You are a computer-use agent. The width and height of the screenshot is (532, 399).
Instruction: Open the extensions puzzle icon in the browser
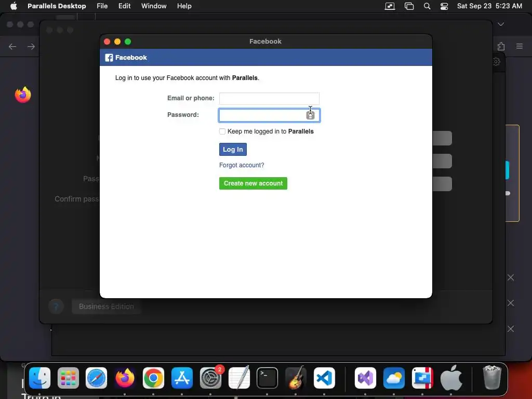coord(501,46)
